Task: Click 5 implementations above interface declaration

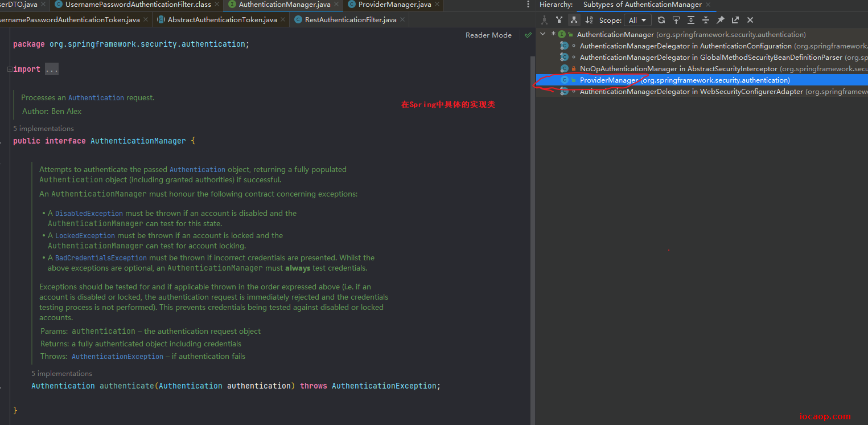Action: 43,129
